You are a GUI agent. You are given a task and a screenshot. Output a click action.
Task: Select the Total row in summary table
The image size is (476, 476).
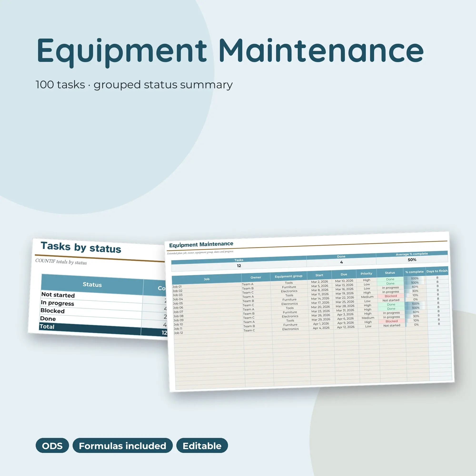pyautogui.click(x=103, y=329)
